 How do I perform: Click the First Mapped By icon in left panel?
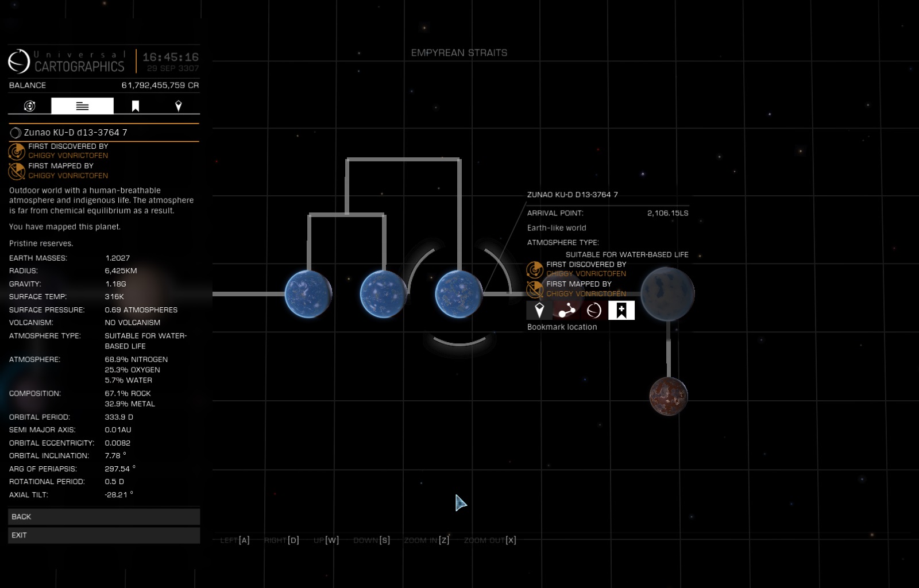17,171
